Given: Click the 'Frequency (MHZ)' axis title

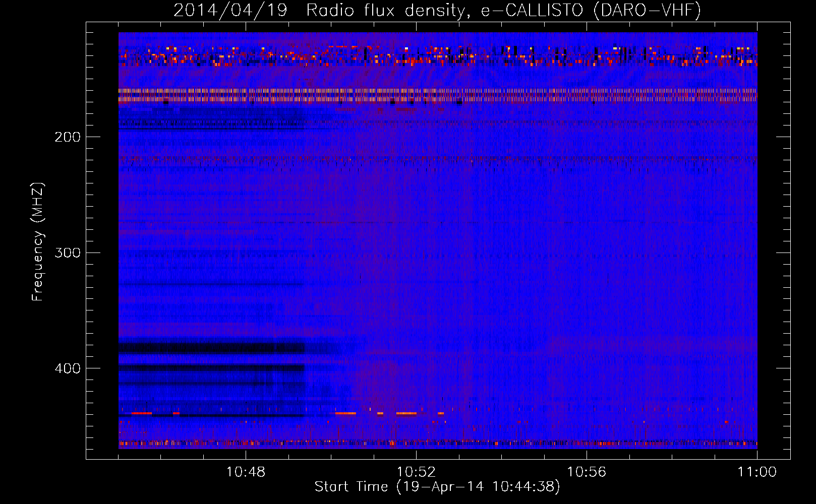Looking at the screenshot, I should point(38,242).
